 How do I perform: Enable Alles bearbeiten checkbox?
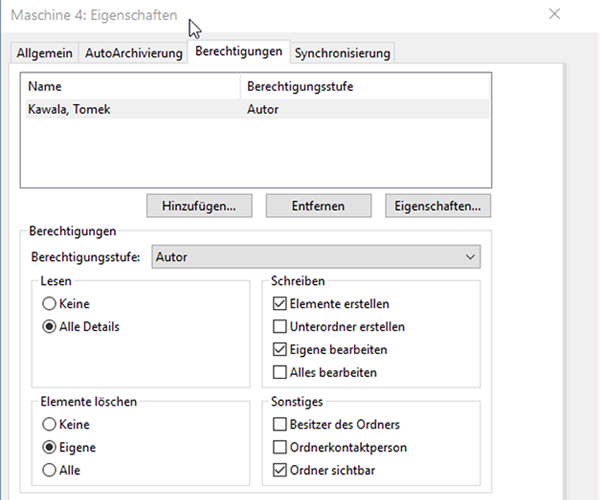281,373
